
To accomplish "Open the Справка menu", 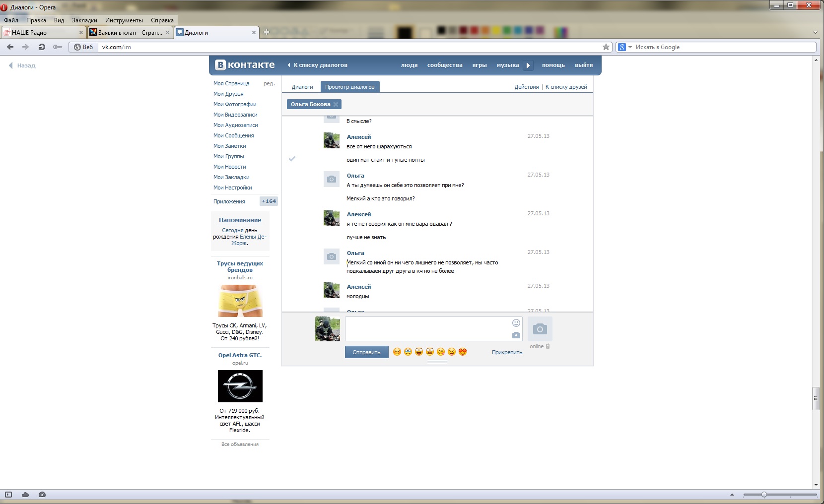I will [x=162, y=20].
